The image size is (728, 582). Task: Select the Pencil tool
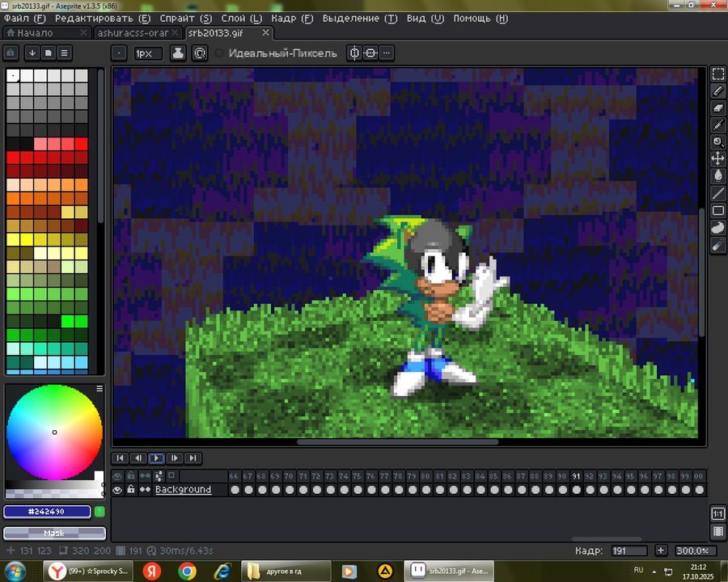pyautogui.click(x=717, y=91)
